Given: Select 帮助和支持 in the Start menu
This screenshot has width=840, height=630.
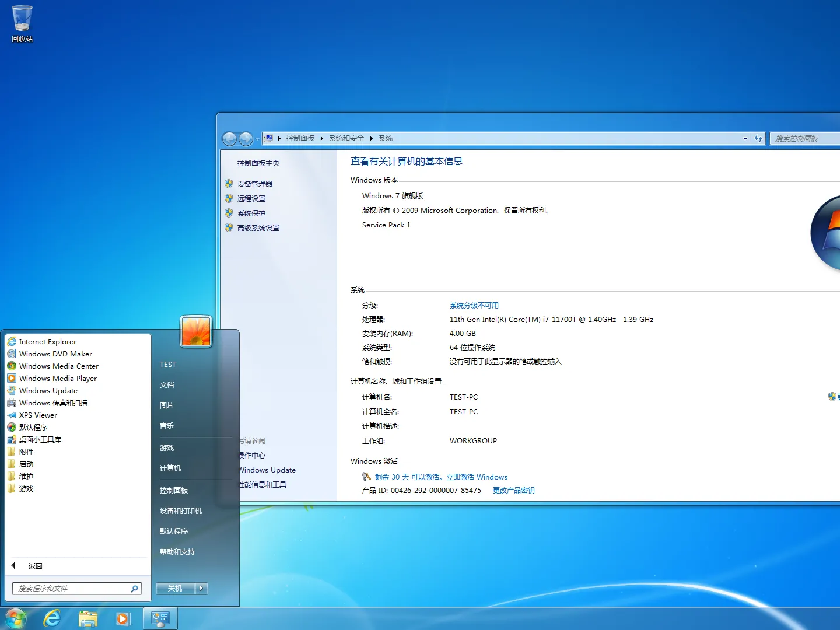Looking at the screenshot, I should (x=177, y=551).
